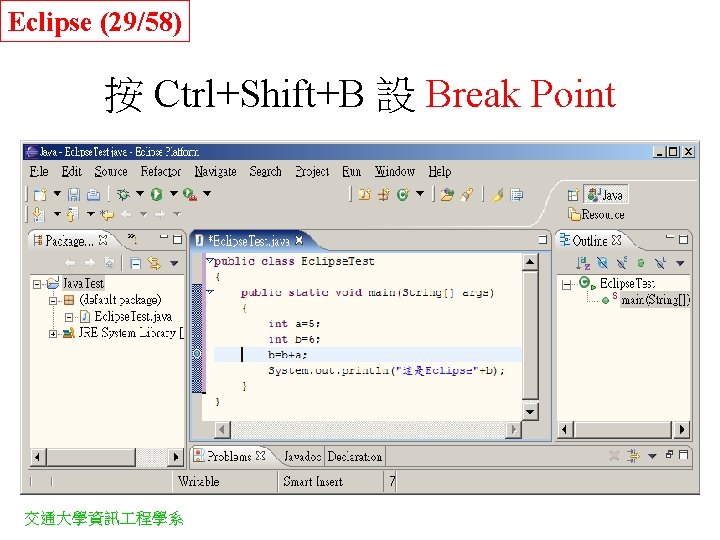Open the Run menu
Viewport: 720px width, 540px height.
pos(352,172)
